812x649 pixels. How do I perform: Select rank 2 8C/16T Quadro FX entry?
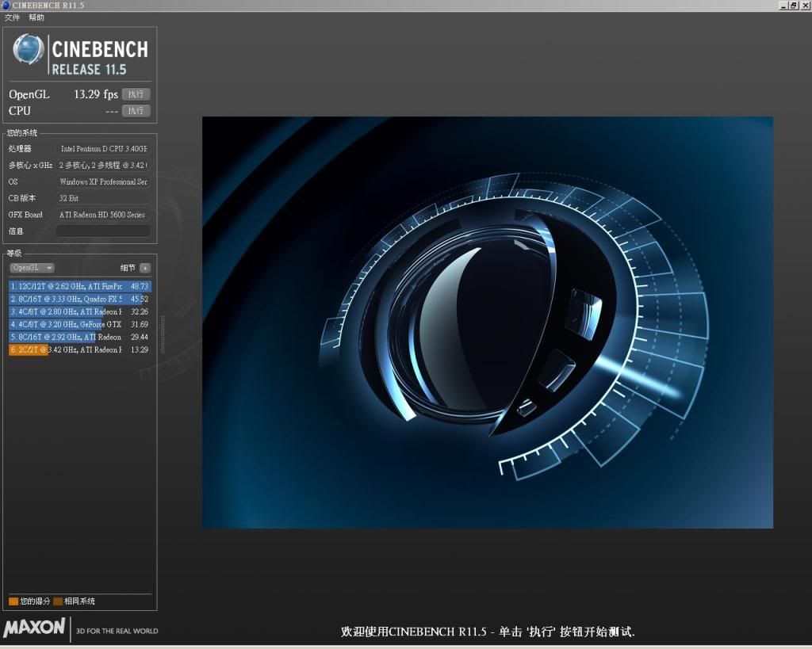coord(79,299)
